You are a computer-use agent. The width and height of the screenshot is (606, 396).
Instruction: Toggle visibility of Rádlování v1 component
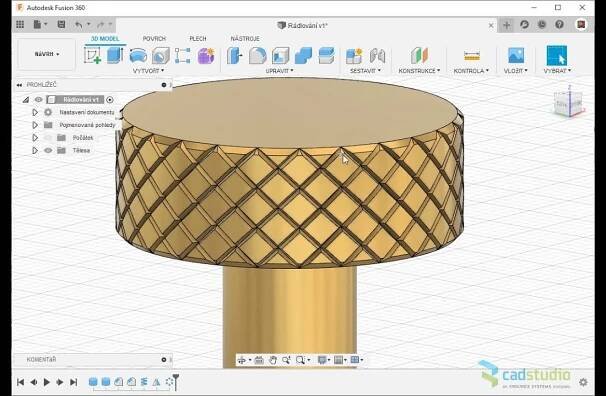coord(39,100)
